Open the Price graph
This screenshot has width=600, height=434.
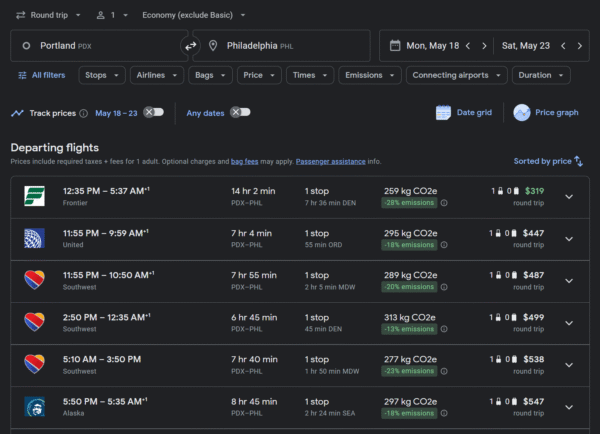545,113
